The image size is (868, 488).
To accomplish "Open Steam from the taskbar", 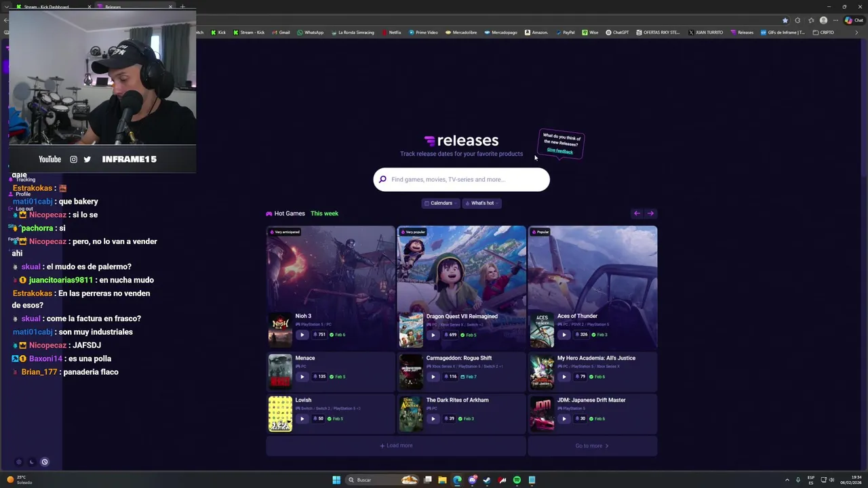I will [x=487, y=480].
